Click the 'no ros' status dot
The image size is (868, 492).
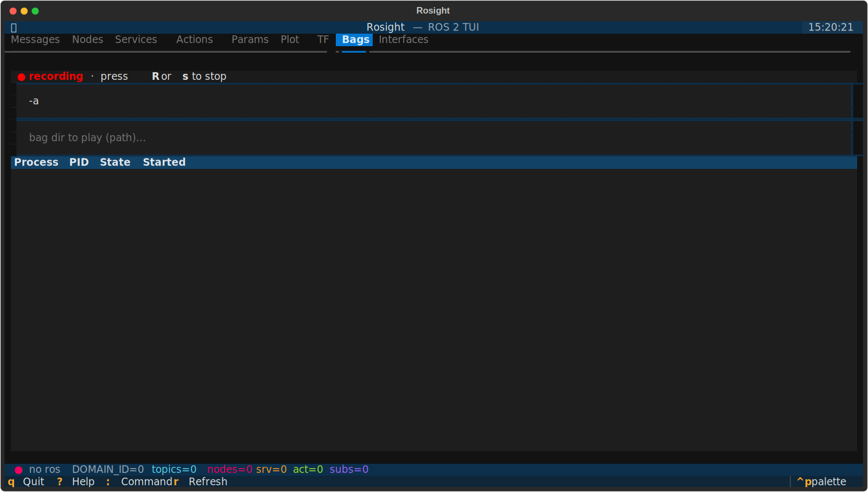point(18,470)
